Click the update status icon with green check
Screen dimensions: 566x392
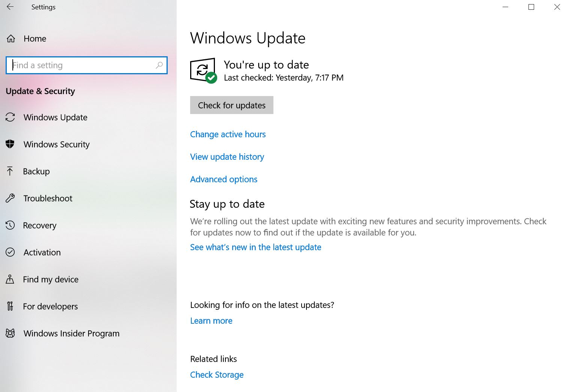tap(203, 71)
